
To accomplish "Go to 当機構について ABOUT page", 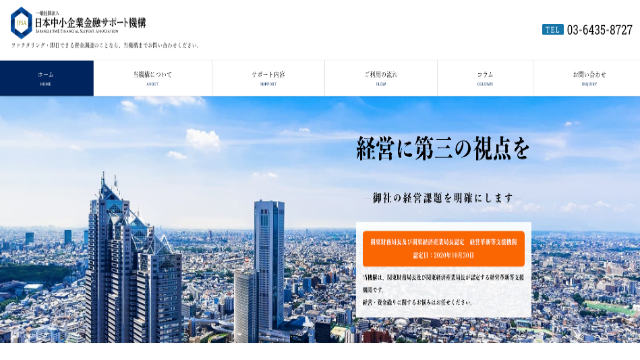I will pyautogui.click(x=153, y=78).
